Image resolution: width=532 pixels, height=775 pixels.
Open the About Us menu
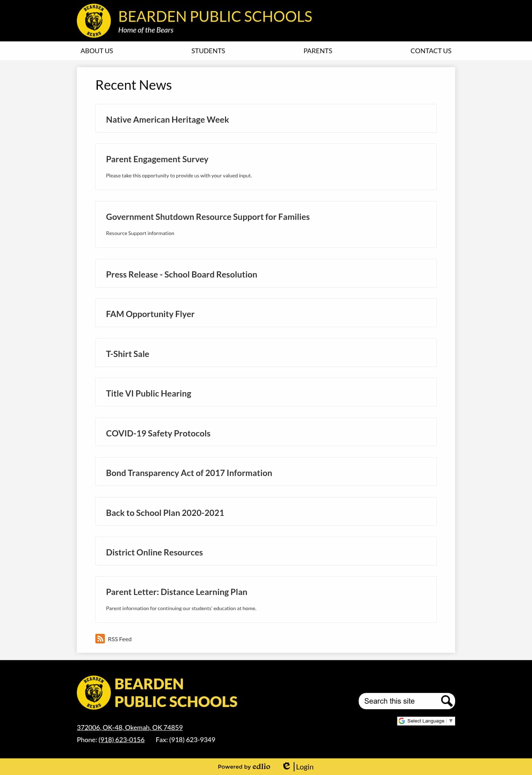tap(97, 51)
